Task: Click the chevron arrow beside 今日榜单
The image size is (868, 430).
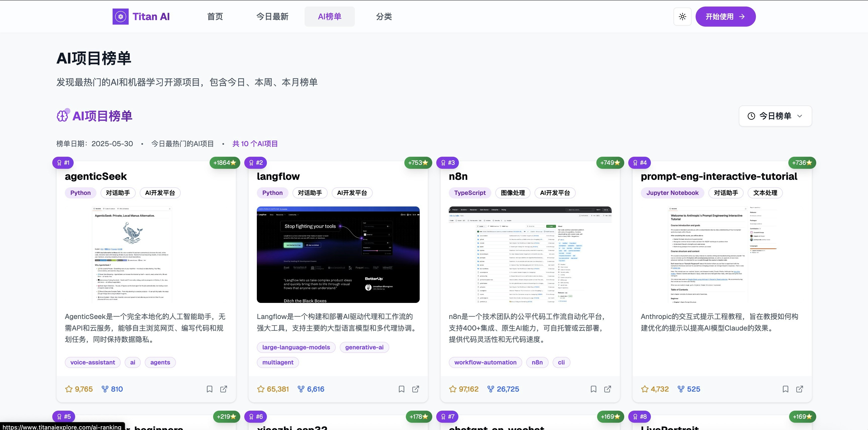Action: coord(800,116)
